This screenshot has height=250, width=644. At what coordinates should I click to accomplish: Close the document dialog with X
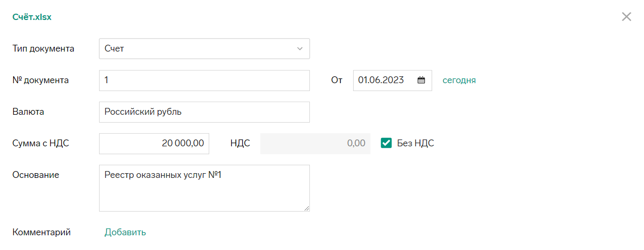point(626,17)
